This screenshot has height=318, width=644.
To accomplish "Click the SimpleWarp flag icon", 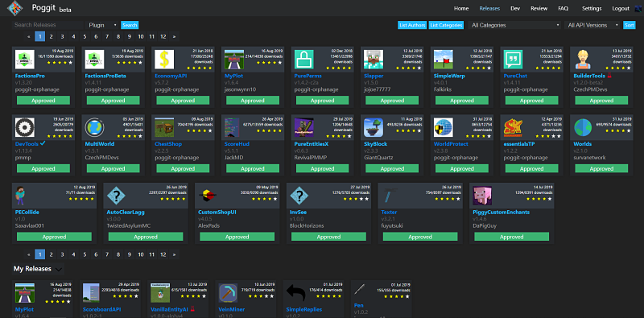I will click(444, 60).
